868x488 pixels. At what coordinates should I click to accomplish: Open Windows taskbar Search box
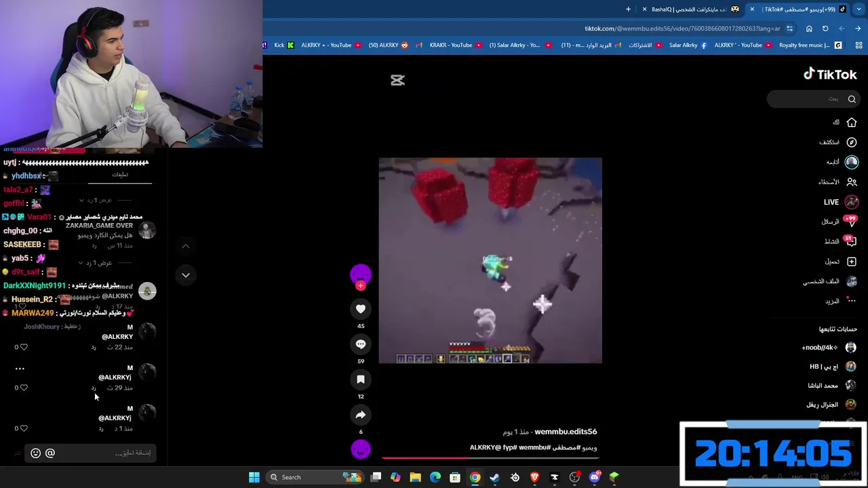[x=314, y=477]
